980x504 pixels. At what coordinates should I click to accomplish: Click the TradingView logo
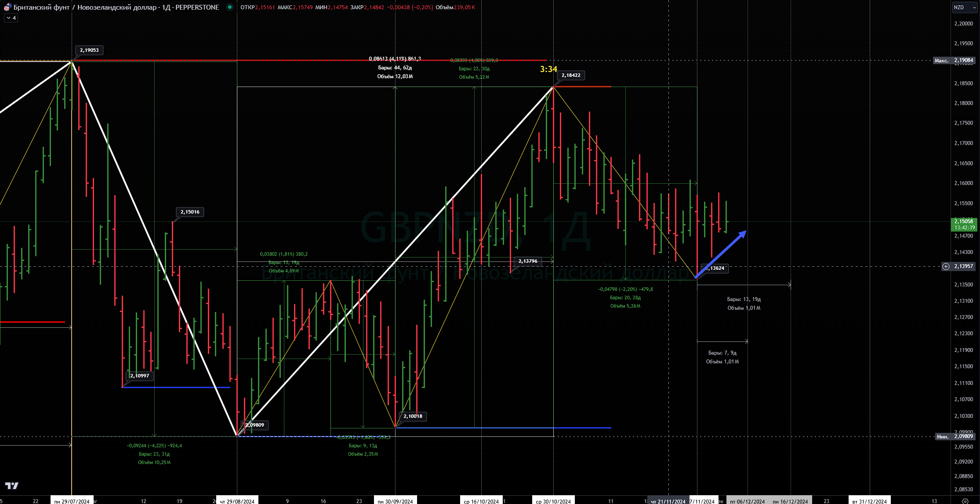click(12, 486)
